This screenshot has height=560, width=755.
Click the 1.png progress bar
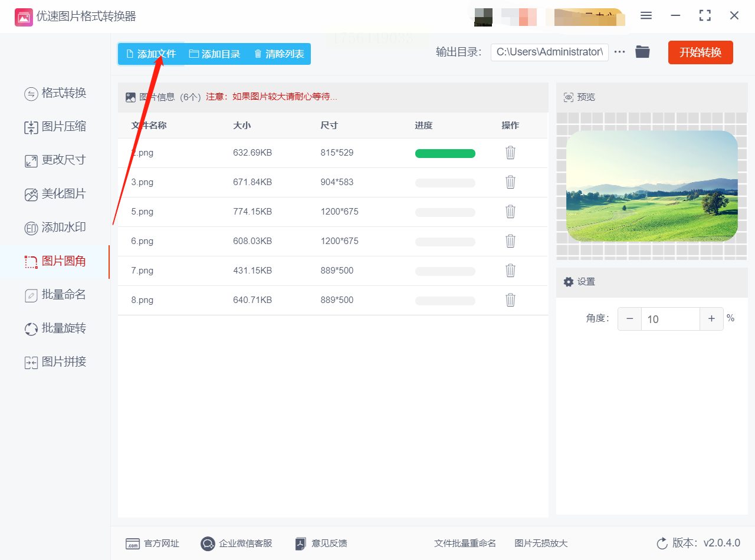pyautogui.click(x=445, y=153)
